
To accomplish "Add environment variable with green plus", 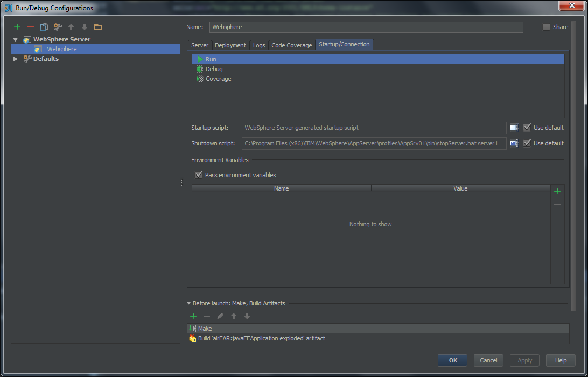I will pyautogui.click(x=557, y=191).
